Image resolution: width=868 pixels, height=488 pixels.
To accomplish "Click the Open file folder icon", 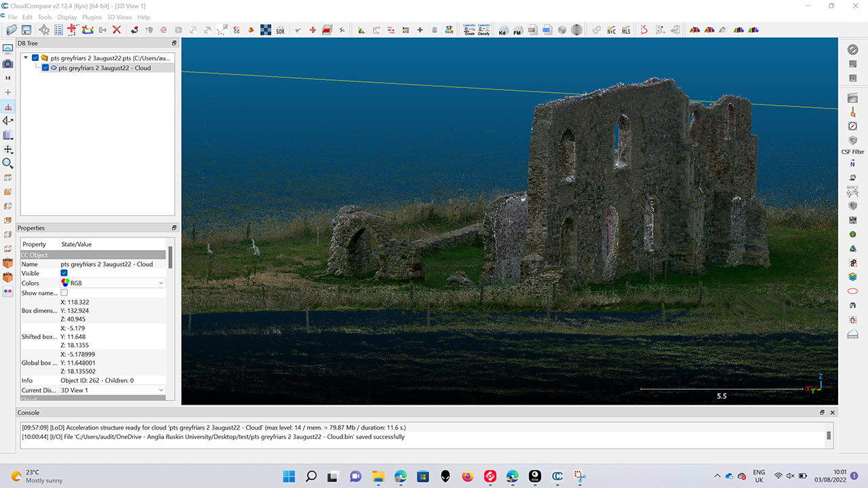I will coord(12,30).
